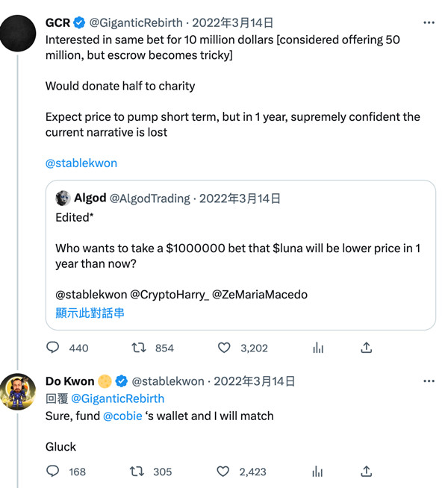
Task: Reply to Do Kwon's tweet
Action: (53, 471)
